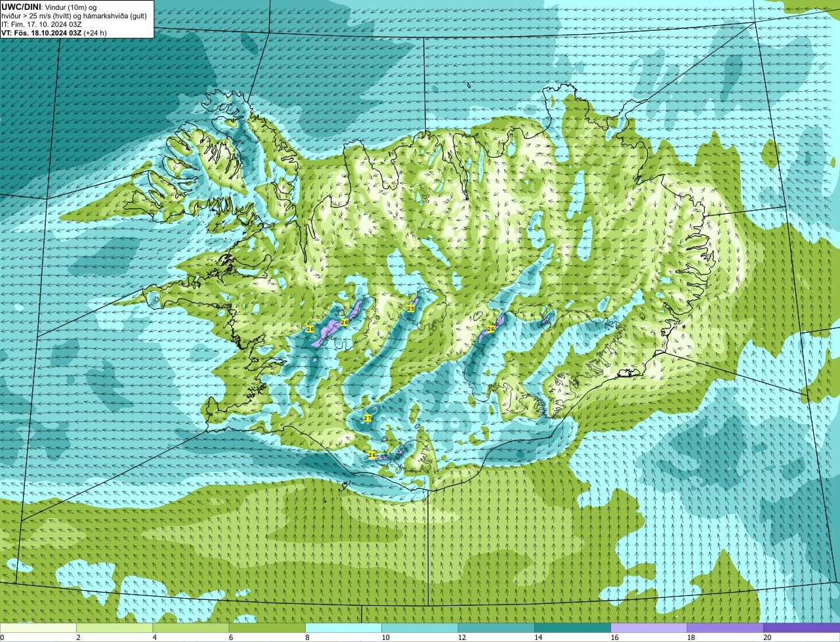
Task: Click the scale value 4 on color bar
Action: click(154, 637)
